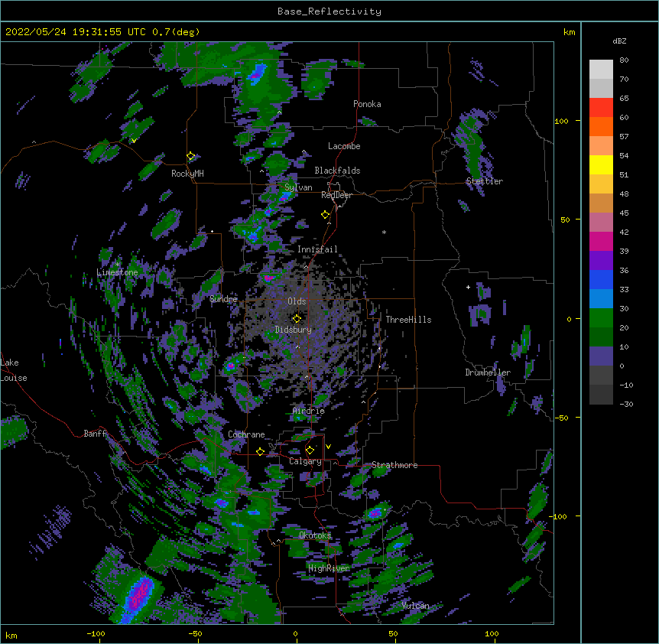Click the Blackfalds label
Viewport: 659px width, 644px height.
[337, 171]
